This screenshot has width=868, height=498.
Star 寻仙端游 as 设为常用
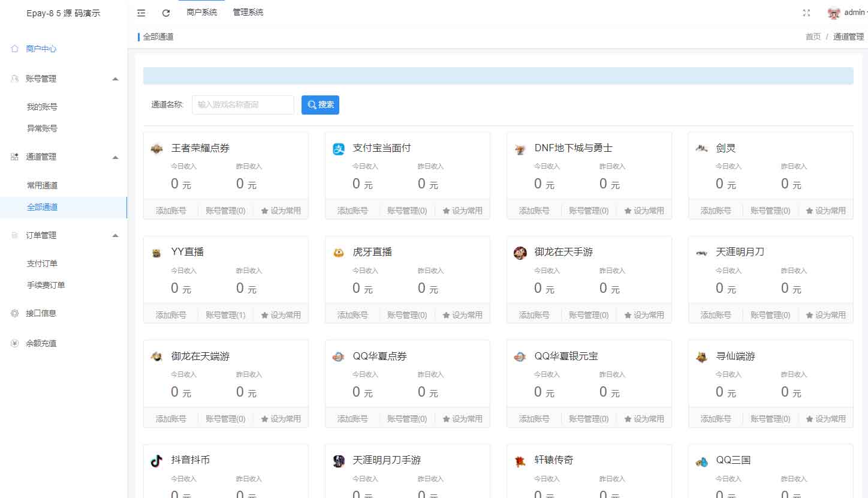[825, 419]
